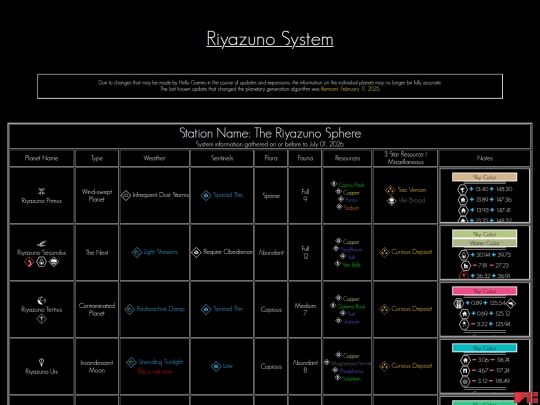
Task: Click the hexagon icon beside -7.81 -27.23
Action: click(465, 266)
